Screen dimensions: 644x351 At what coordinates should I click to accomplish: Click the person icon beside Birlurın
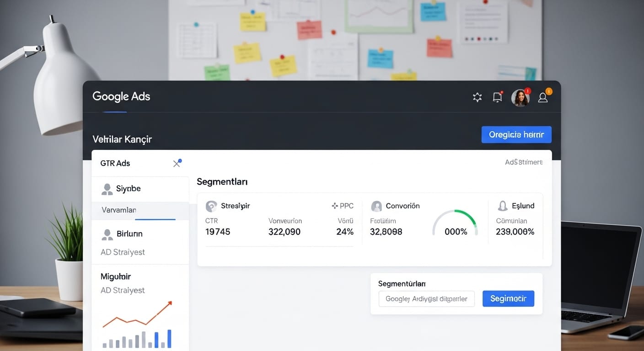click(x=107, y=234)
